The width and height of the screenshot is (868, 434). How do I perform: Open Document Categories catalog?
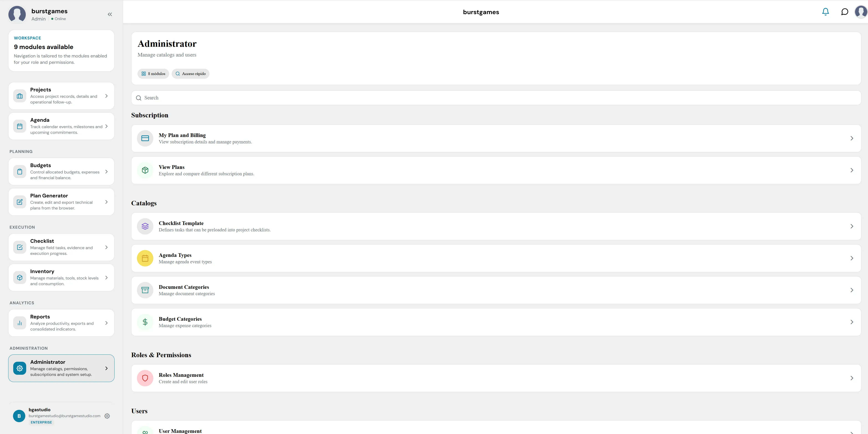[496, 290]
